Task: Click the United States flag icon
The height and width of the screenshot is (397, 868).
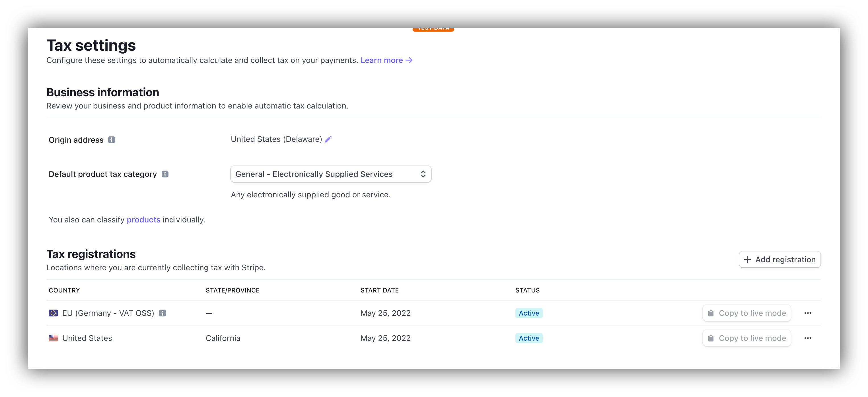Action: tap(53, 338)
